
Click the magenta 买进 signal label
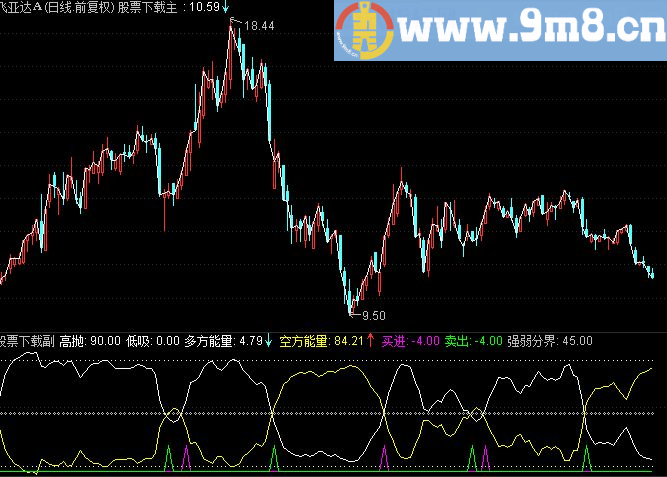point(394,341)
